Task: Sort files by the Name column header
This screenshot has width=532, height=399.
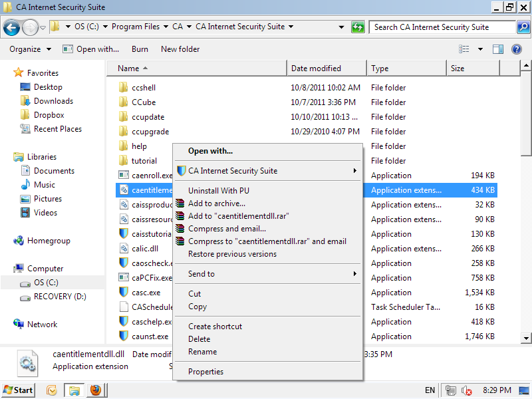Action: (x=197, y=68)
